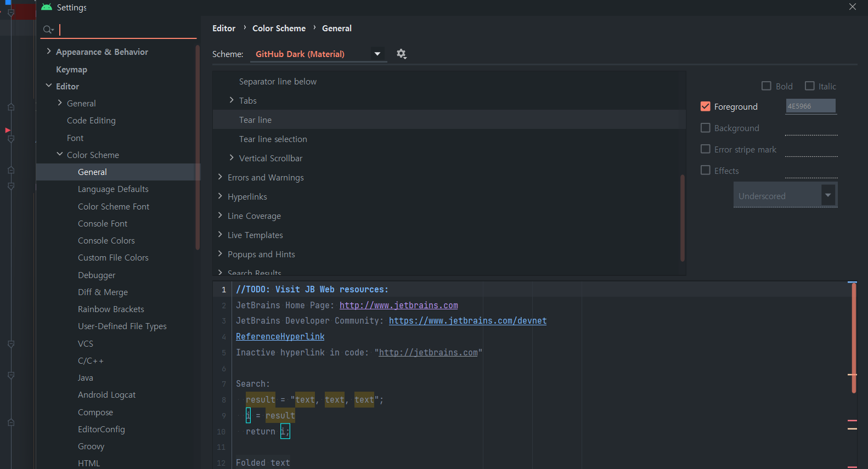Select Custom File Colors page

[113, 257]
